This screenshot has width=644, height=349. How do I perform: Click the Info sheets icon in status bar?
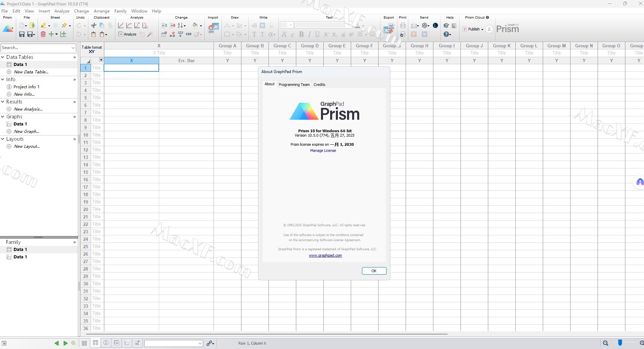pyautogui.click(x=106, y=343)
